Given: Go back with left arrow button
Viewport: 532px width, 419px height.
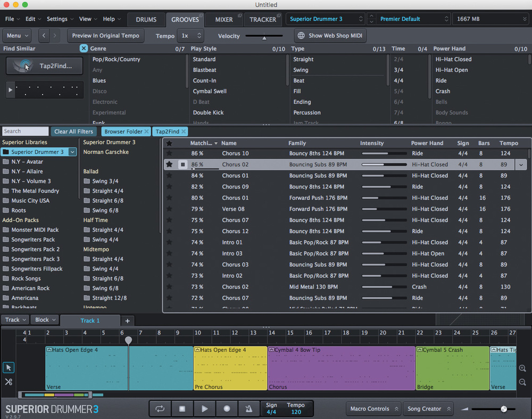Looking at the screenshot, I should pyautogui.click(x=44, y=35).
